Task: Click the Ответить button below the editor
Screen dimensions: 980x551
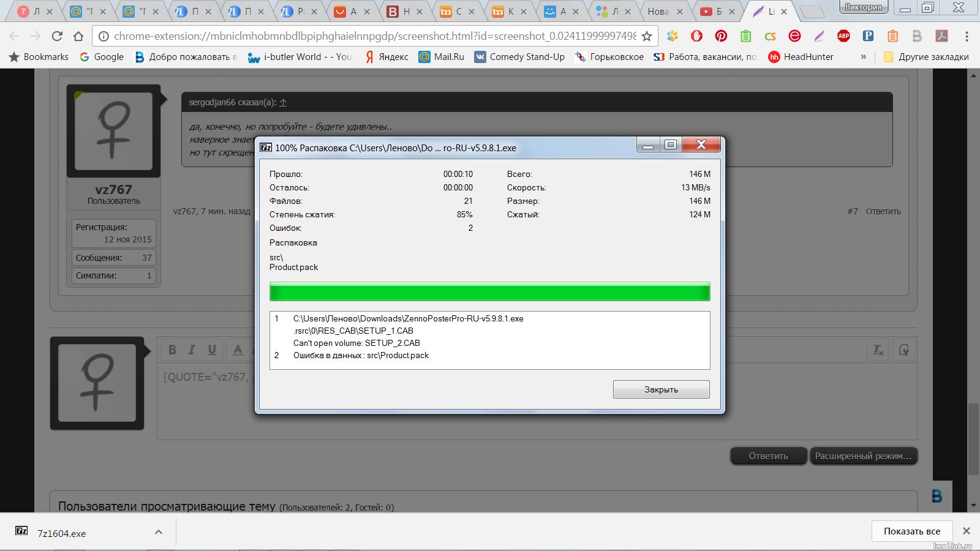Action: click(x=769, y=455)
